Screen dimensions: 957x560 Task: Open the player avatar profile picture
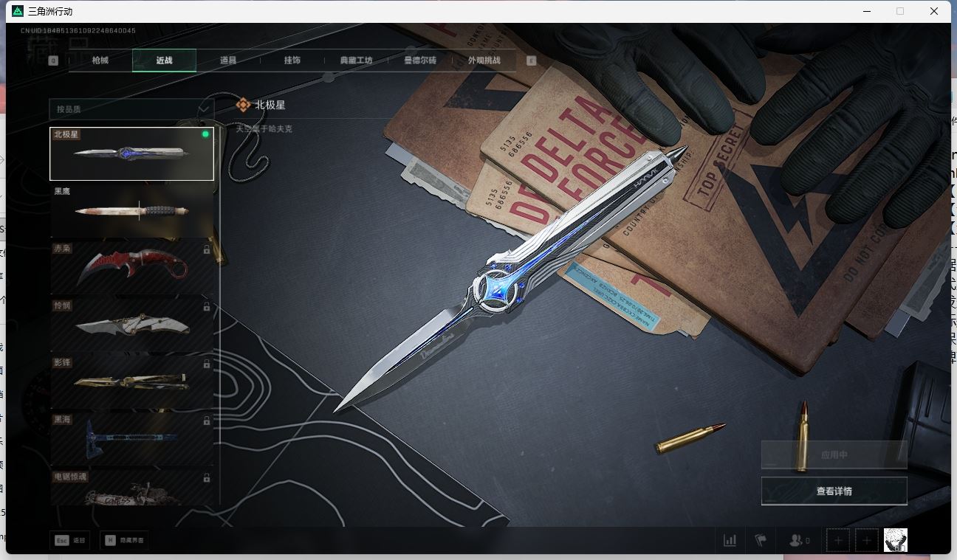[x=895, y=540]
